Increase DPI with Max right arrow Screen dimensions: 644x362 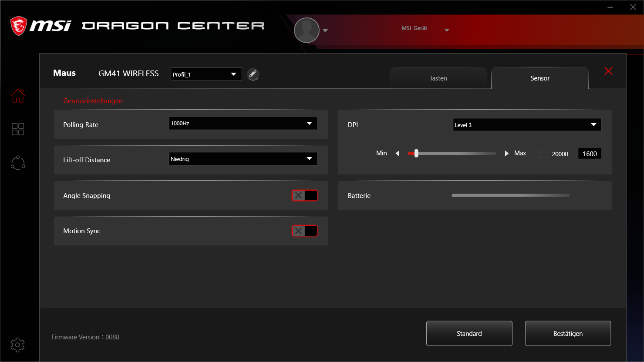pyautogui.click(x=506, y=154)
